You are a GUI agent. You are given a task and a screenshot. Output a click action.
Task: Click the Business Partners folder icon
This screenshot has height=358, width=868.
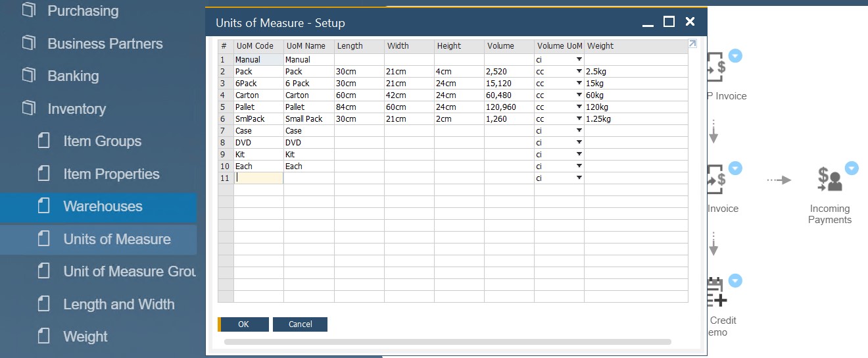[28, 43]
